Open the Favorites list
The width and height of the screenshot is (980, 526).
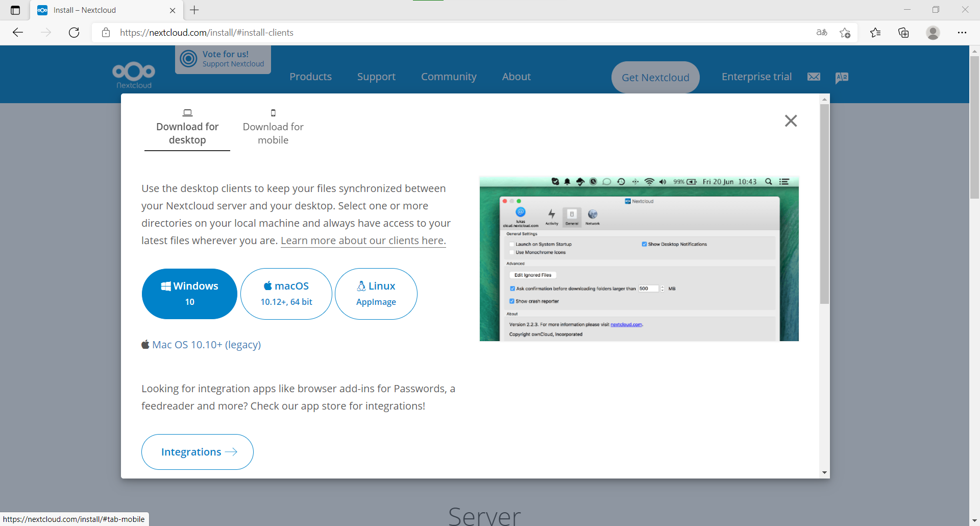pos(875,33)
